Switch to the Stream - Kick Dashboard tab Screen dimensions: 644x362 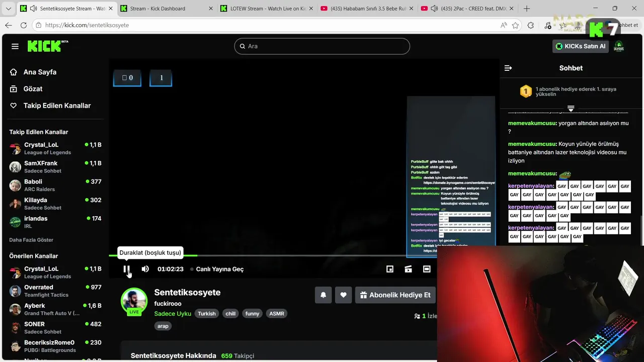pyautogui.click(x=168, y=9)
